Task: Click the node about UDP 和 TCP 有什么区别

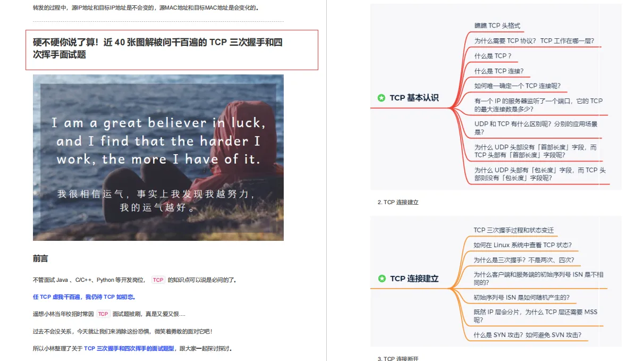Action: [536, 128]
